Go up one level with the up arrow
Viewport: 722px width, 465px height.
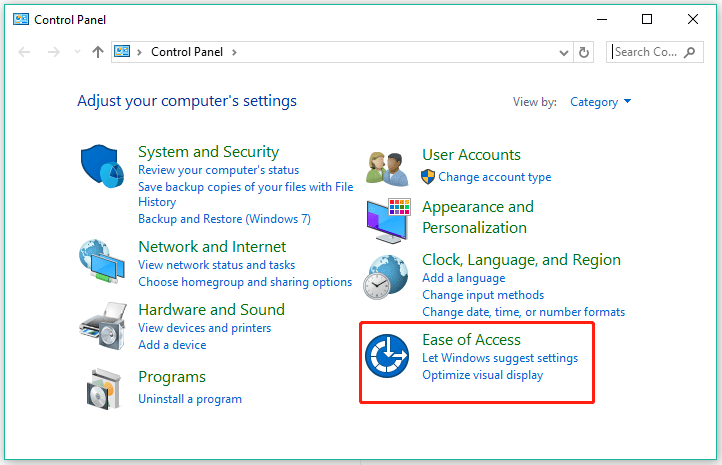tap(98, 52)
